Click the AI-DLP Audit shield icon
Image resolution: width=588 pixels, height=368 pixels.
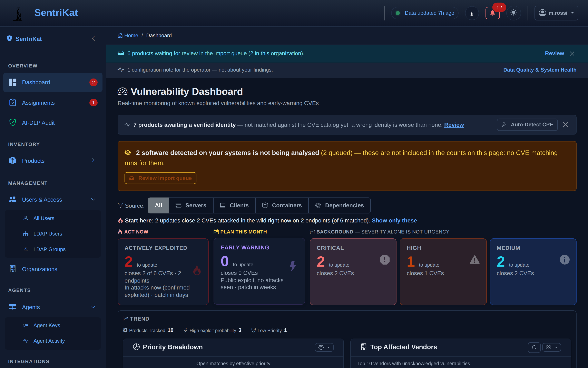click(x=13, y=122)
